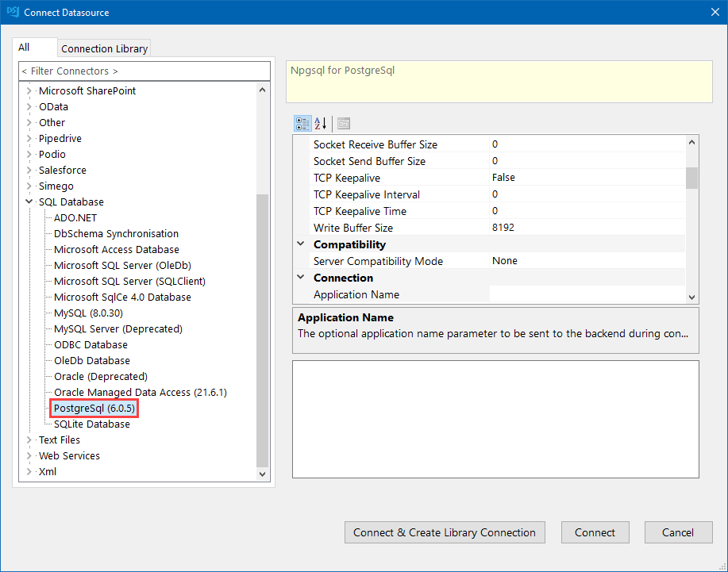Collapse the SQL Database node
728x572 pixels.
[29, 202]
